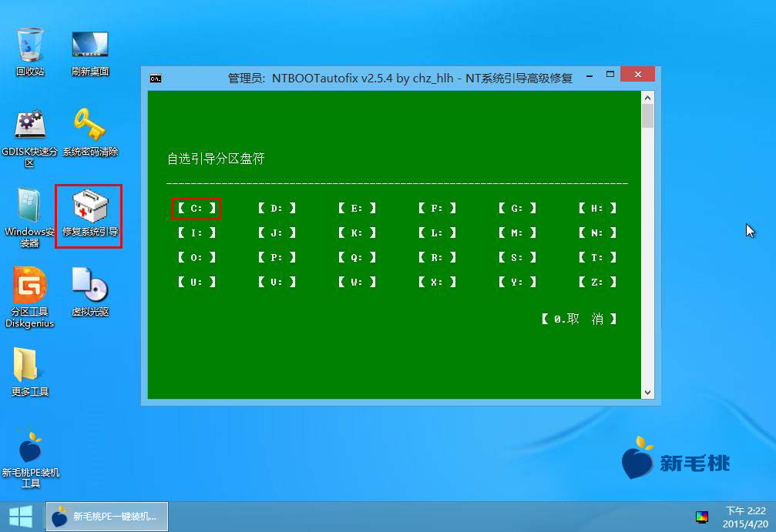Select drive letter H: option
776x532 pixels.
(597, 208)
